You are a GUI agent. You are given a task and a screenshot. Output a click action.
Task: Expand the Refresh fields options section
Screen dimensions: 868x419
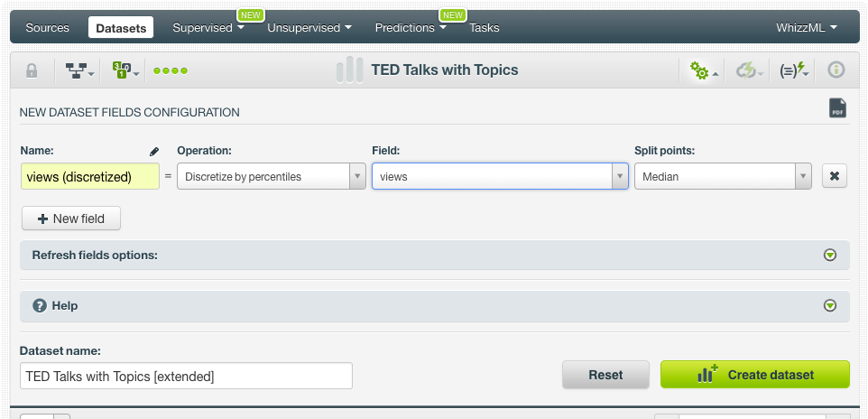point(829,256)
